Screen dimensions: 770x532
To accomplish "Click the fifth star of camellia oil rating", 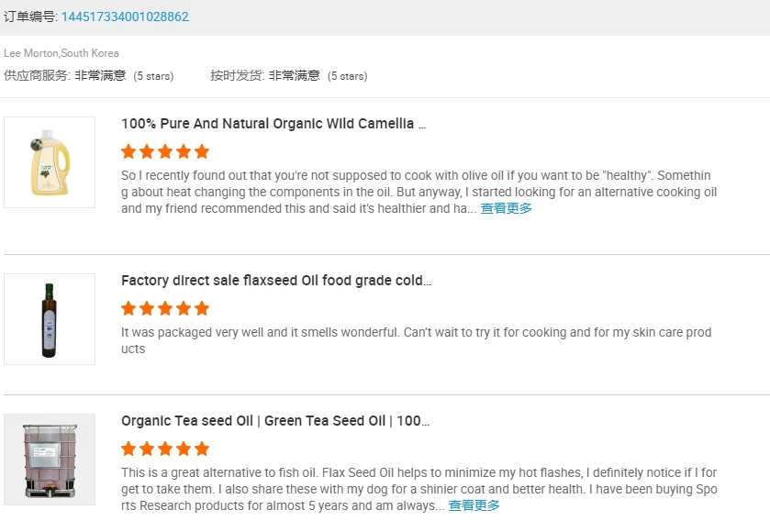I will coord(202,151).
